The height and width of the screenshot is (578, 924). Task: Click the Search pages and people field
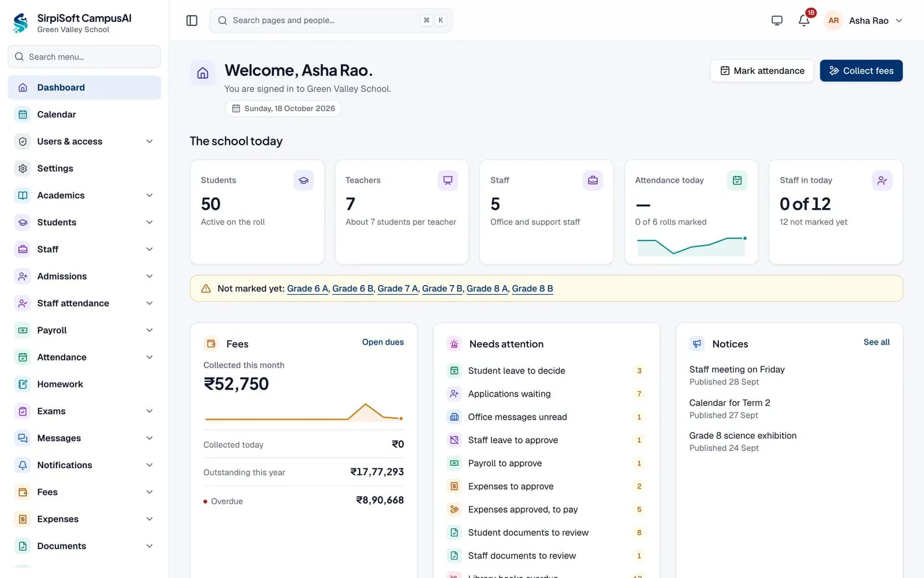[x=331, y=20]
